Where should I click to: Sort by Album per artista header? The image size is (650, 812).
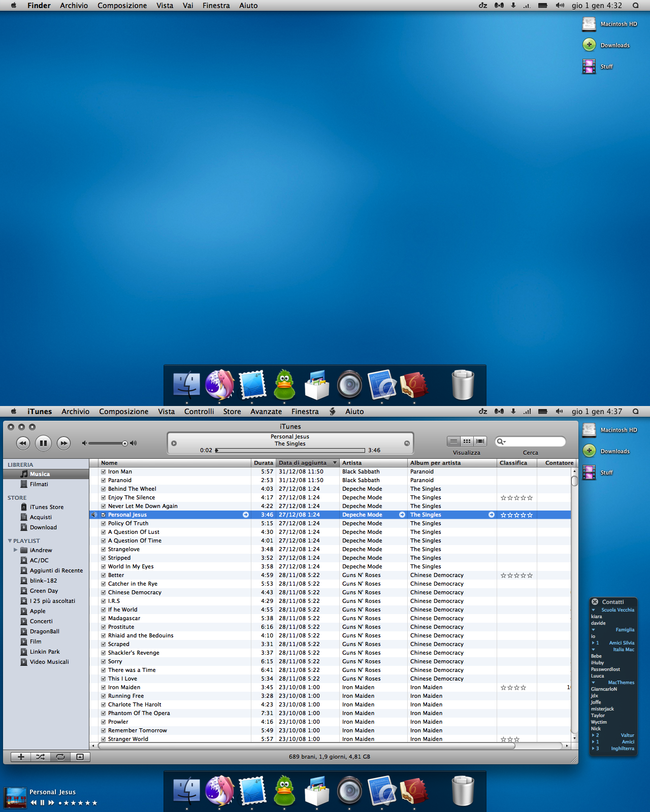(x=452, y=463)
